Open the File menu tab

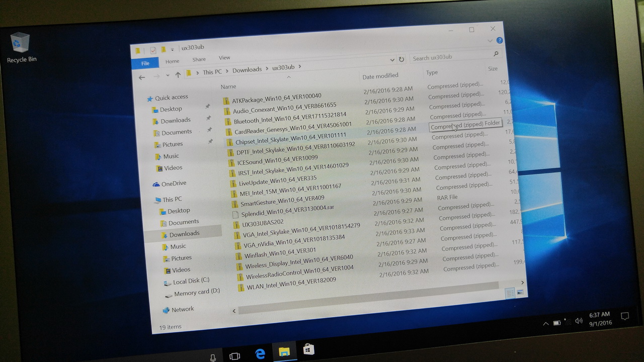point(145,63)
